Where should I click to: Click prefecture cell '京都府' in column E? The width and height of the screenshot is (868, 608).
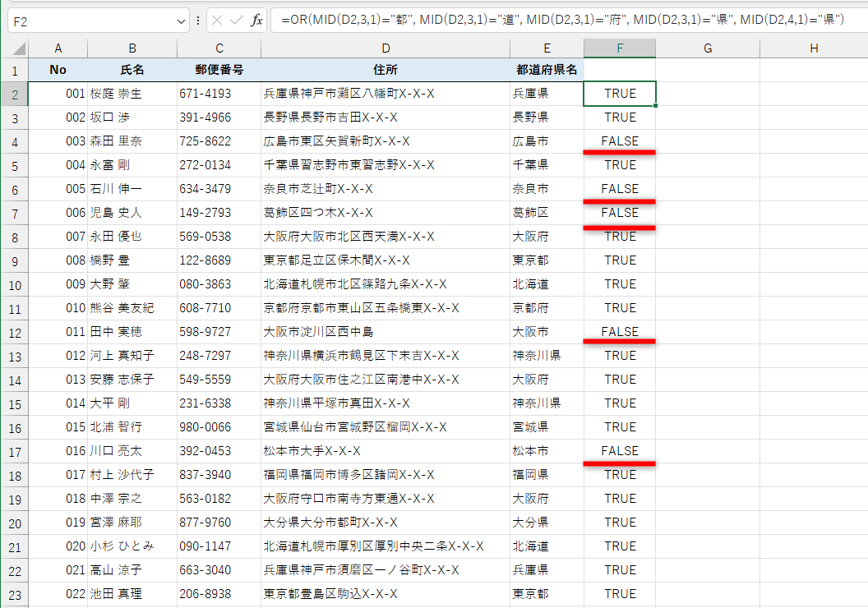pyautogui.click(x=547, y=307)
